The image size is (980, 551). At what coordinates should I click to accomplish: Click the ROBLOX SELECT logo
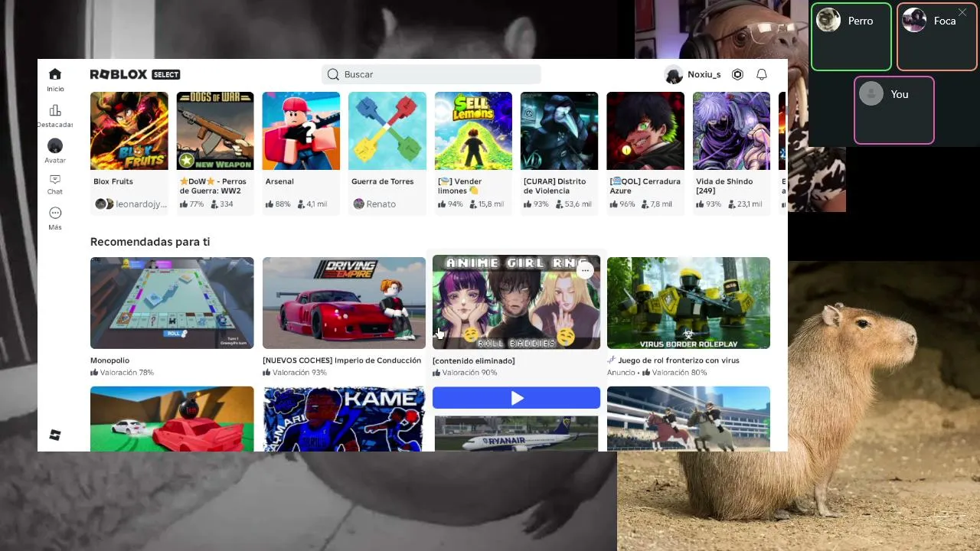point(135,74)
